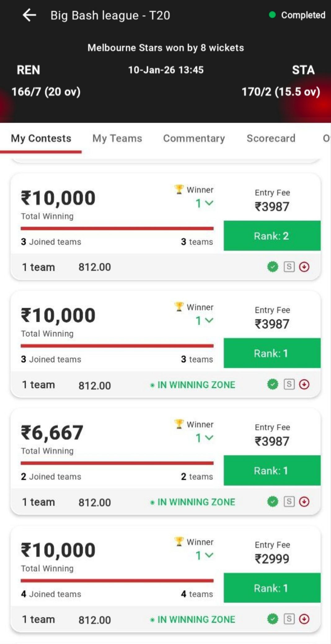Tap the Rank: 2 green button

[272, 236]
